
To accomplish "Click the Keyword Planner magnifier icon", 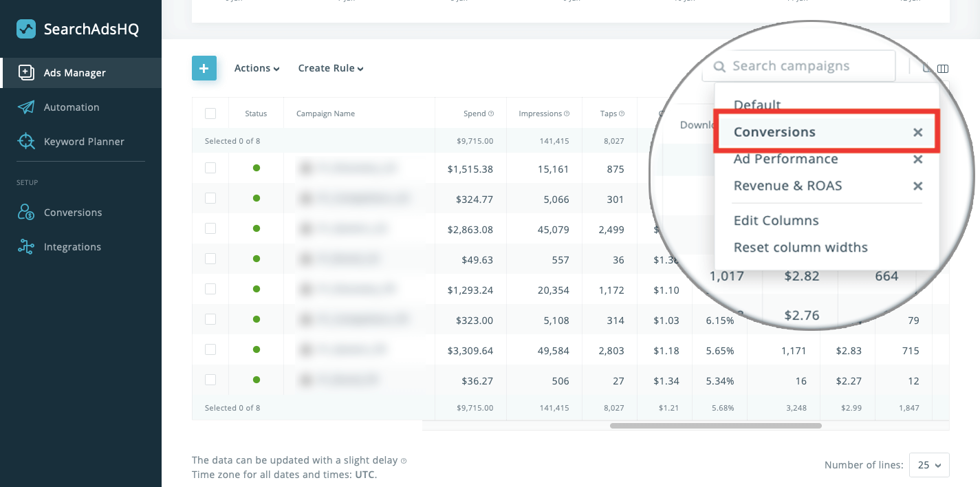I will click(26, 141).
